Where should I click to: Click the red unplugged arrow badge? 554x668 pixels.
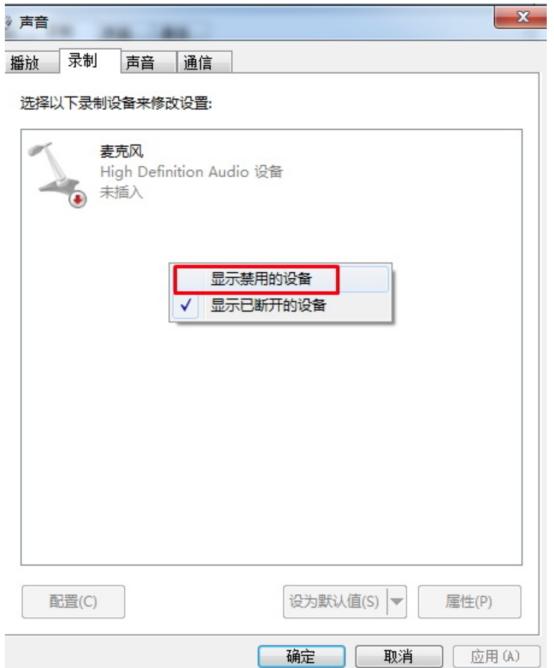click(78, 199)
